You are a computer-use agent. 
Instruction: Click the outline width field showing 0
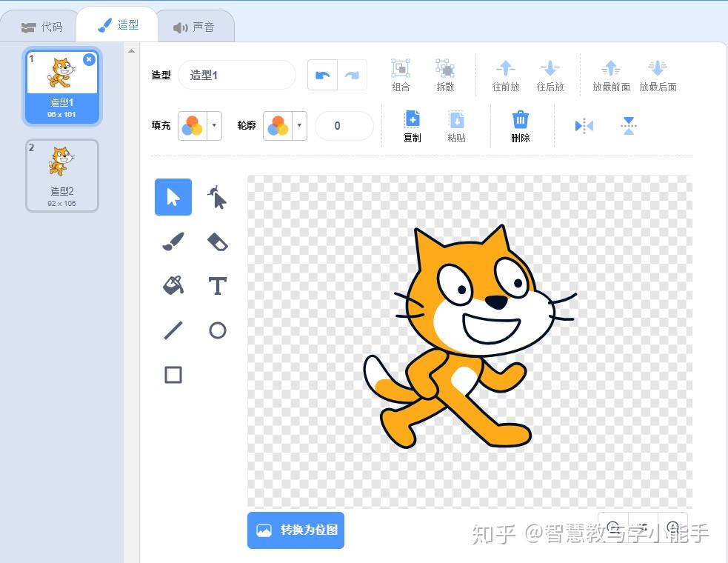point(344,125)
